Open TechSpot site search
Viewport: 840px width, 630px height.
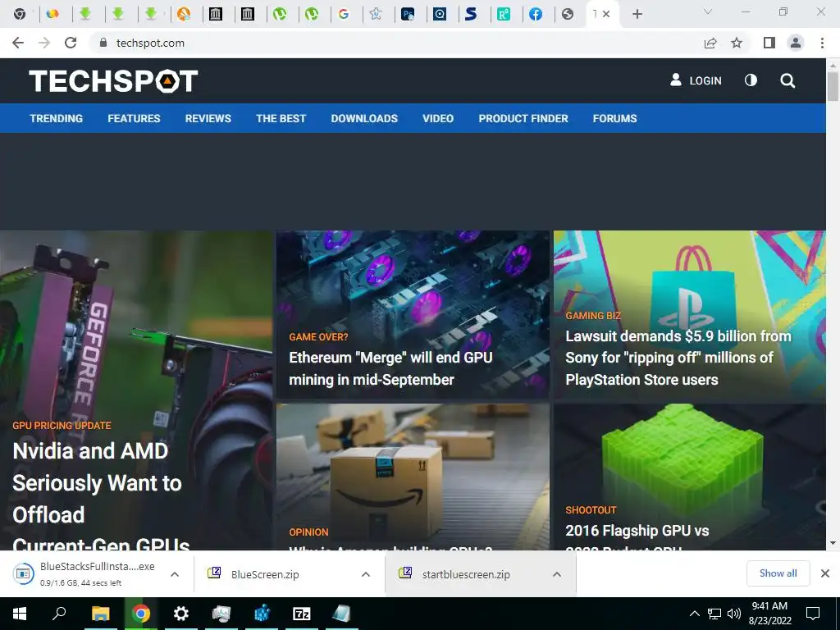[787, 81]
